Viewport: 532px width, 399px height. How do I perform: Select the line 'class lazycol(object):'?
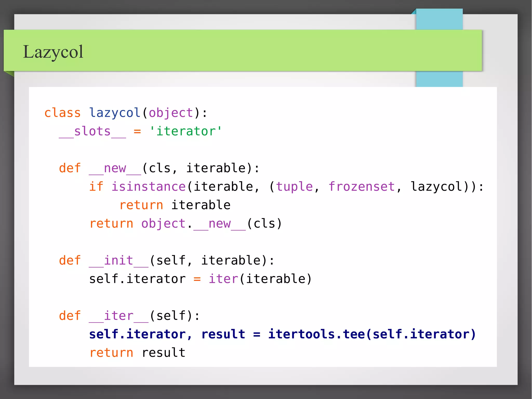tap(126, 113)
